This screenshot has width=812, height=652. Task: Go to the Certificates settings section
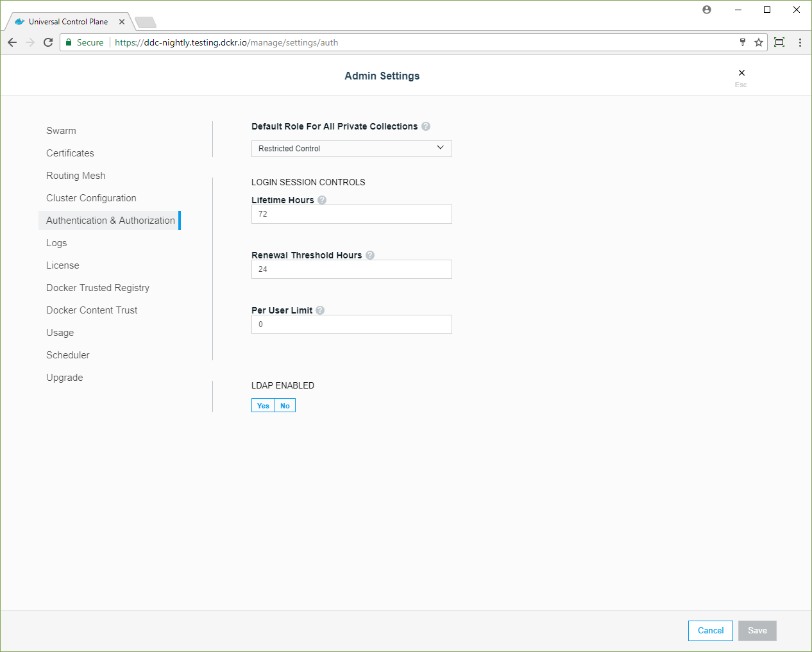tap(70, 153)
